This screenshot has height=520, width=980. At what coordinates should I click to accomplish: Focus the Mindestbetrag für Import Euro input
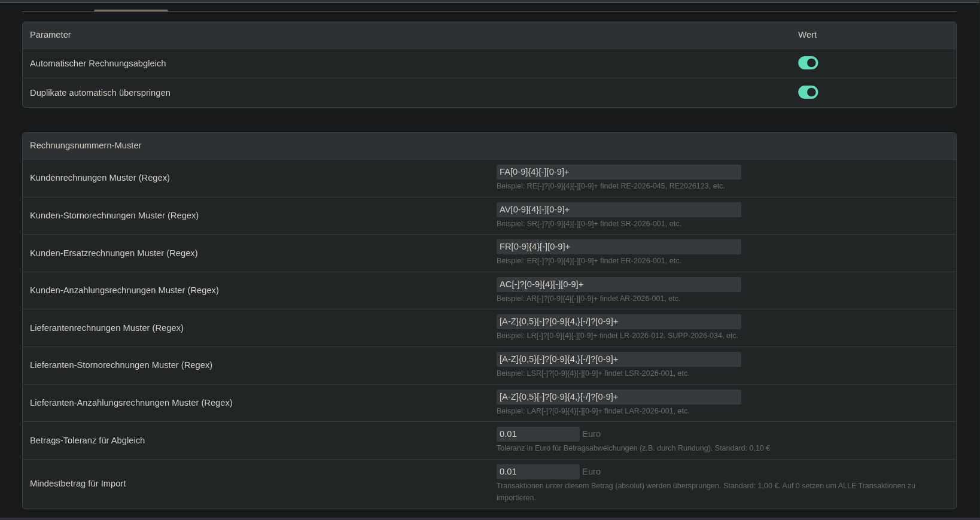click(537, 472)
